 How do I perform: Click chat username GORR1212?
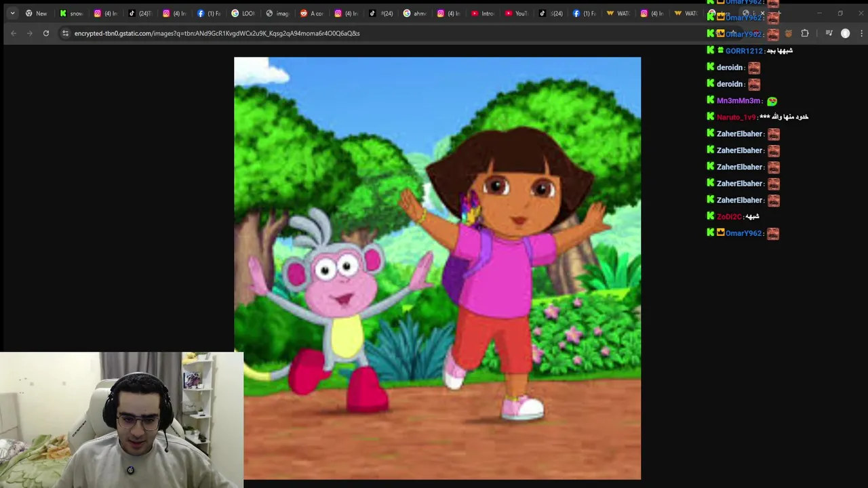[x=744, y=51]
